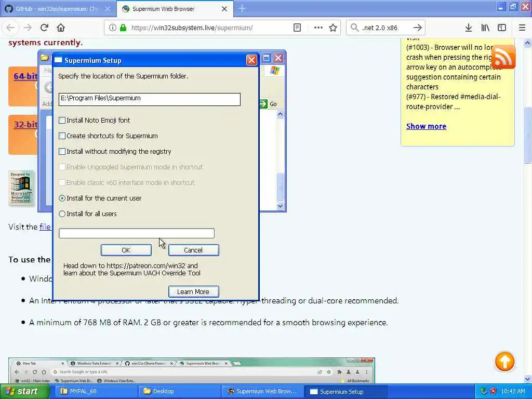Viewport: 532px width, 399px height.
Task: Click the security shield tray icon
Action: point(494,391)
